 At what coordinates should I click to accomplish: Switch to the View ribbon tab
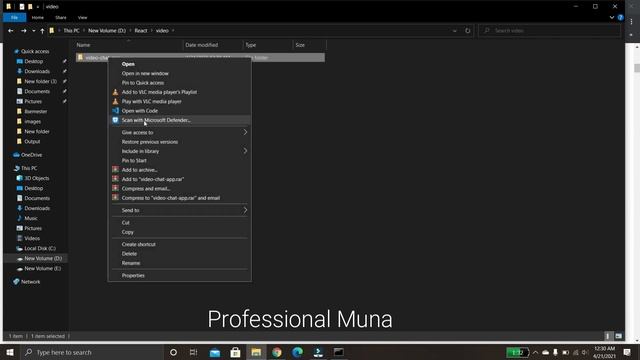82,18
